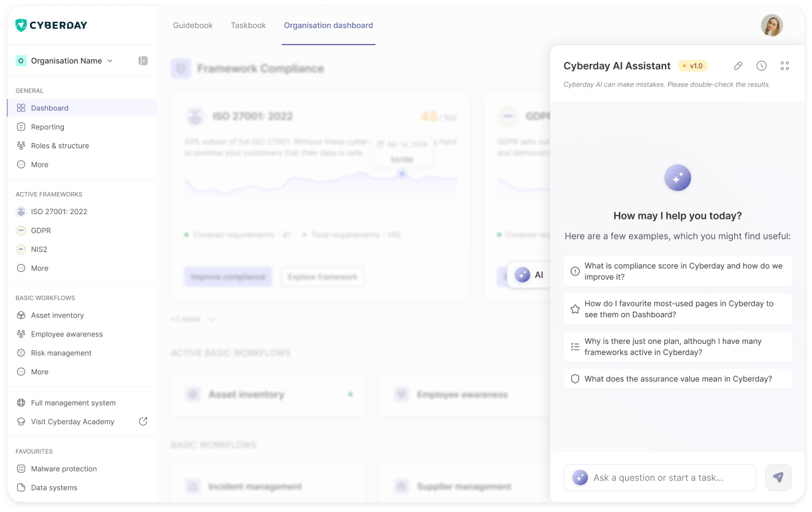Click Improve compliance button
The height and width of the screenshot is (512, 812).
coord(228,277)
